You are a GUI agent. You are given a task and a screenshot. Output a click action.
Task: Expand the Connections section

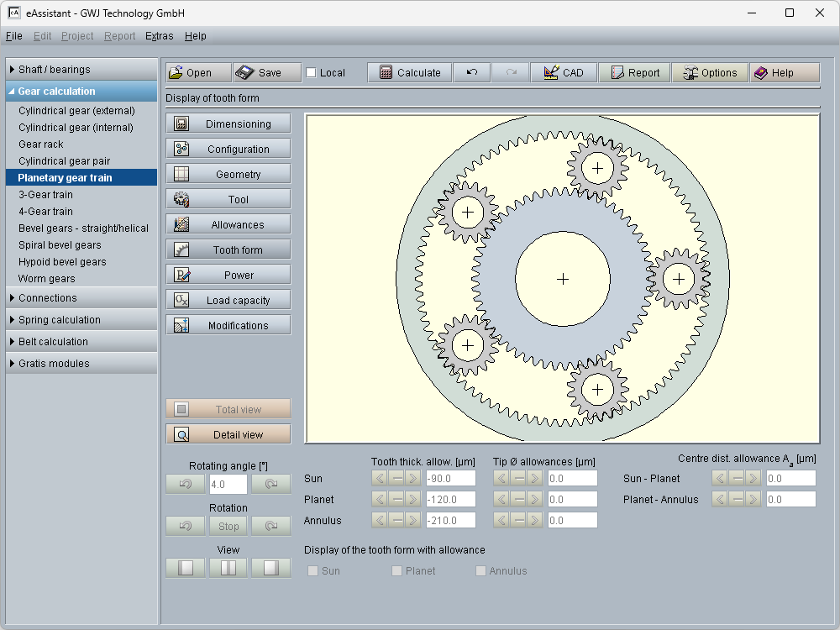[81, 298]
